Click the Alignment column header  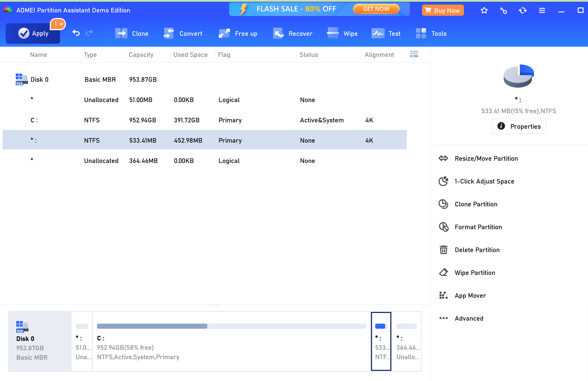379,55
